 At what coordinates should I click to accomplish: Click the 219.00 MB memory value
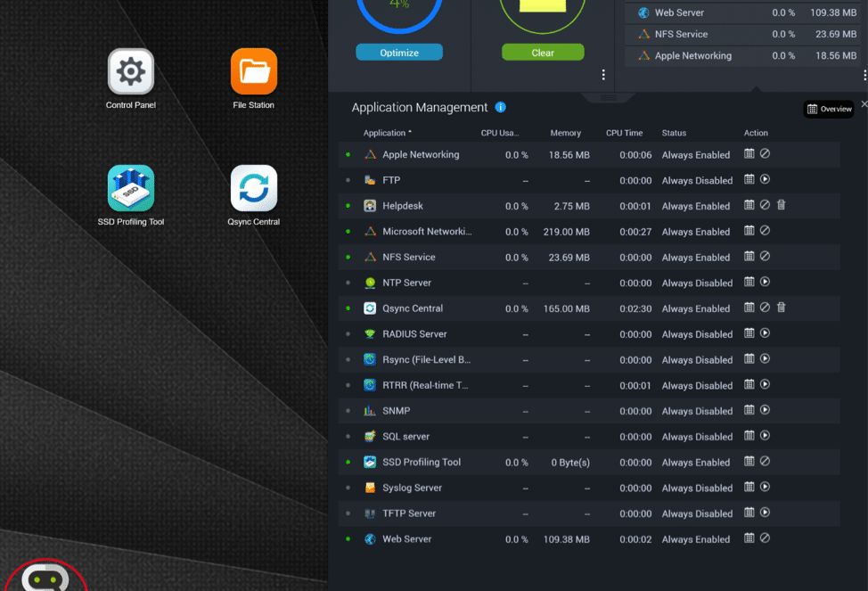click(566, 232)
